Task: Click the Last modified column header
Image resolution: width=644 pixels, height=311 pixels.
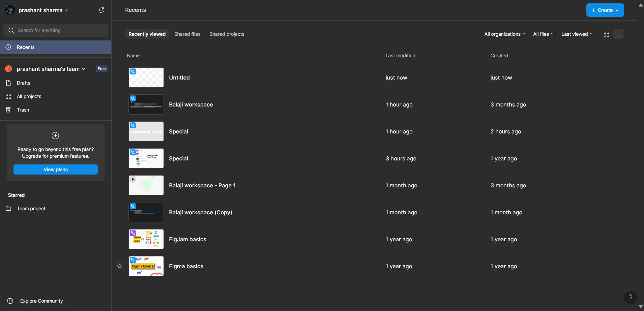Action: pyautogui.click(x=400, y=56)
